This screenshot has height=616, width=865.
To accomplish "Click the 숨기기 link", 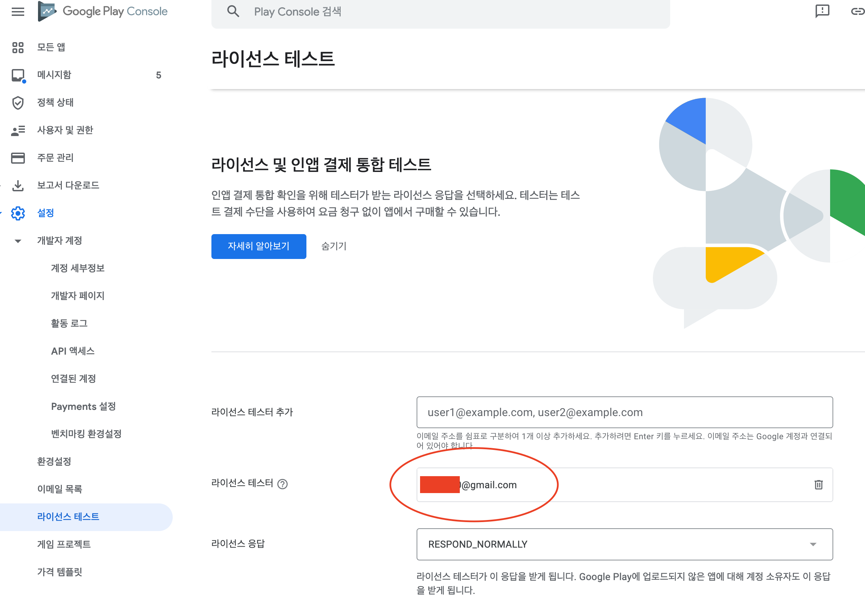I will (x=334, y=246).
